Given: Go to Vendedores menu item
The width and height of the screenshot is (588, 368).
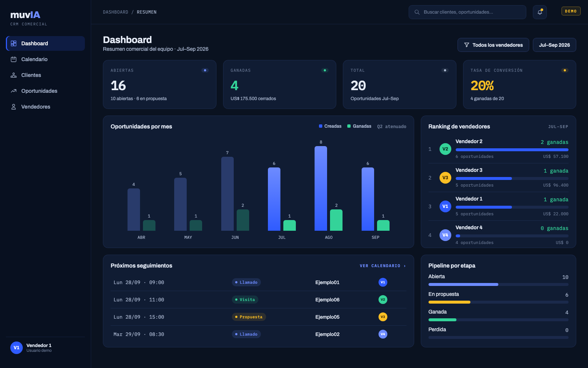Looking at the screenshot, I should click(x=46, y=107).
